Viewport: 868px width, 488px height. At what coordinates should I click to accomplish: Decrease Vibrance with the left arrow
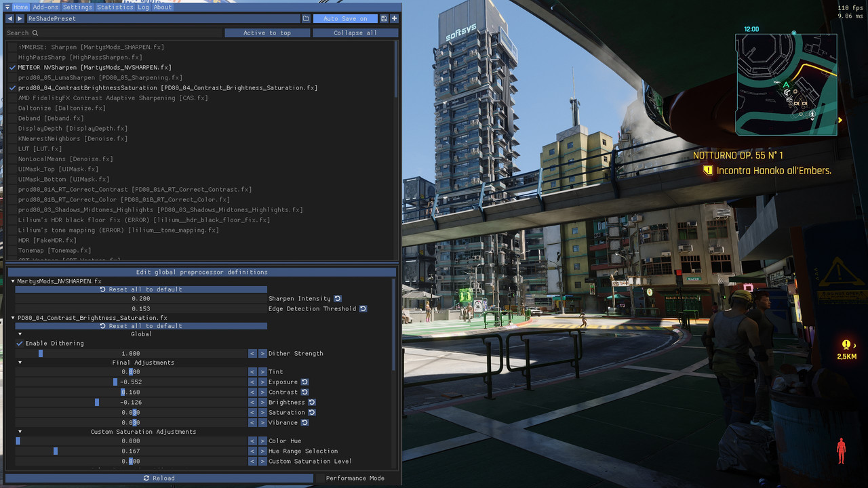(252, 423)
